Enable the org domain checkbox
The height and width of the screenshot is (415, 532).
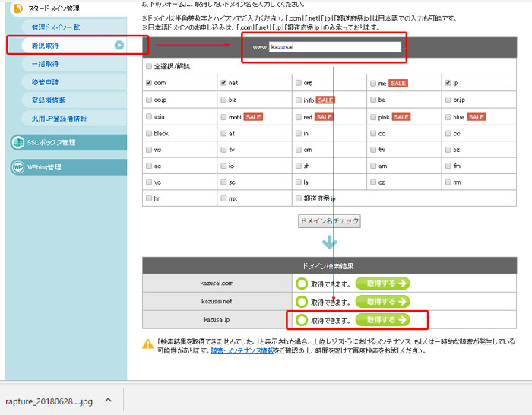pyautogui.click(x=298, y=82)
